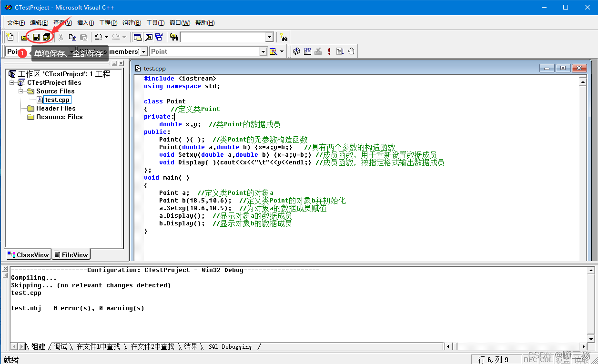Viewport: 598px width, 364px height.
Task: Click the breakpoint hand icon on the Build toolbar
Action: click(x=351, y=51)
